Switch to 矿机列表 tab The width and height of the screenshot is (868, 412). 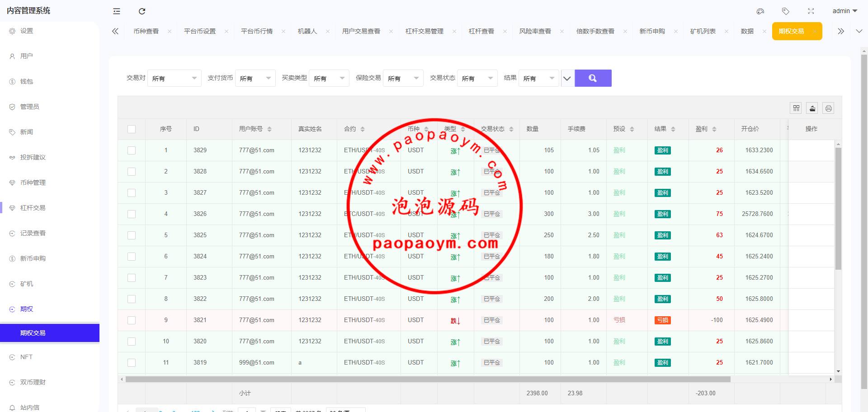tap(703, 31)
